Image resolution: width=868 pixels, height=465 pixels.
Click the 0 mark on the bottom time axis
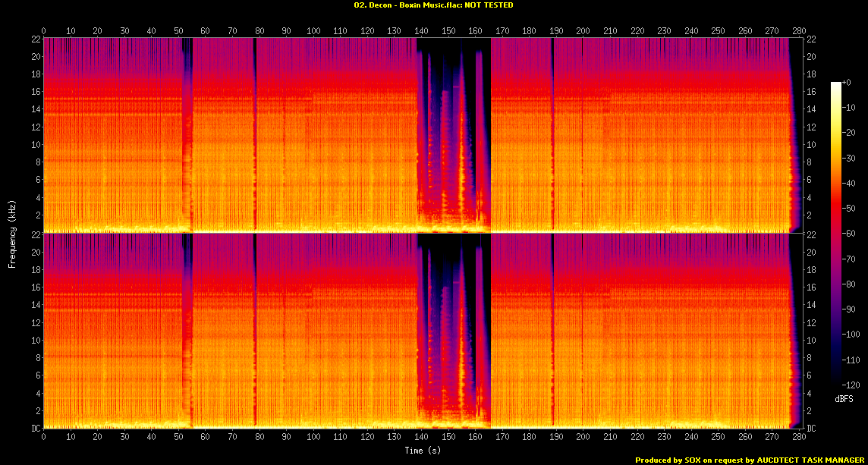tap(44, 438)
